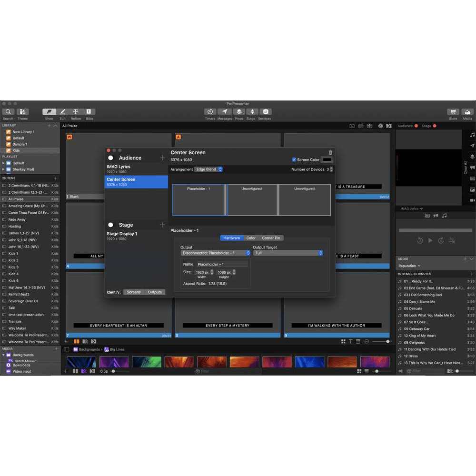
Task: Expand the Default playlist triangle
Action: pyautogui.click(x=3, y=163)
